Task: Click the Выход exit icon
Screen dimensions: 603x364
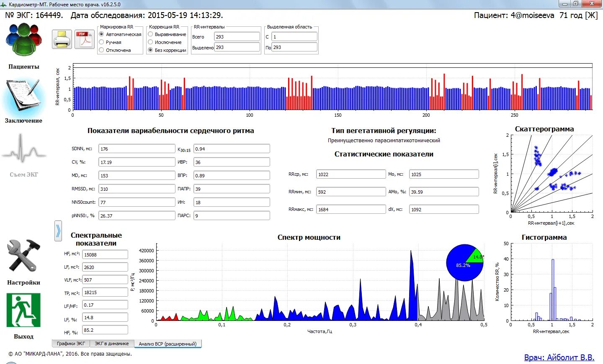Action: tap(23, 310)
